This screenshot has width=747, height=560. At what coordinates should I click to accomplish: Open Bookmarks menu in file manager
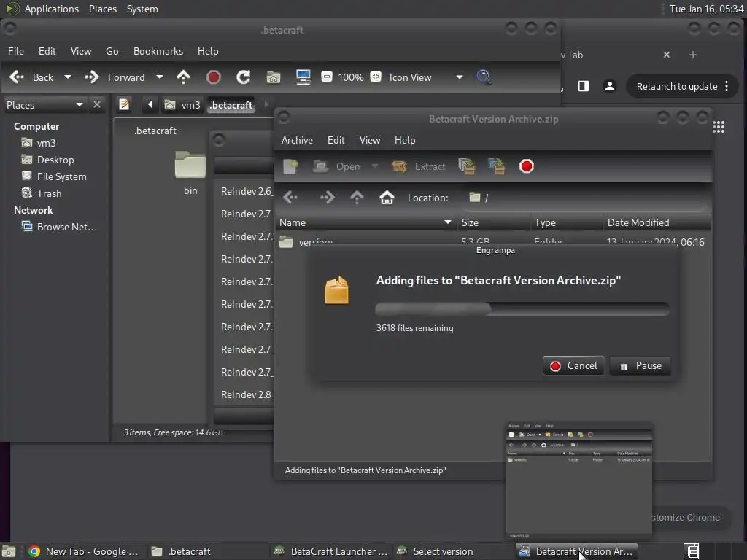pyautogui.click(x=158, y=51)
